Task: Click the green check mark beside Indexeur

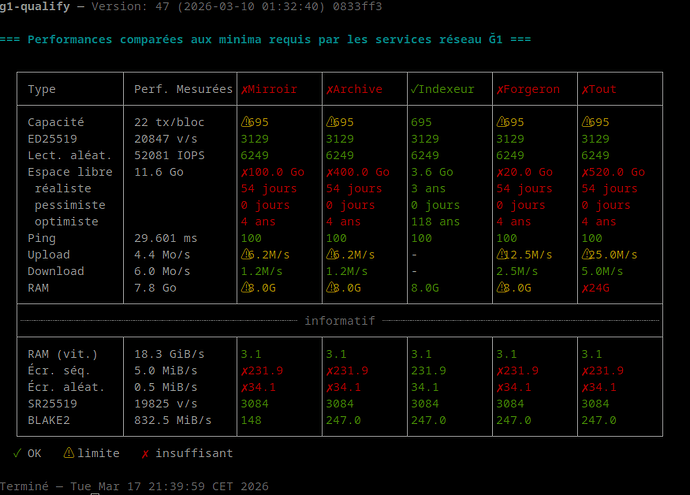Action: tap(414, 90)
